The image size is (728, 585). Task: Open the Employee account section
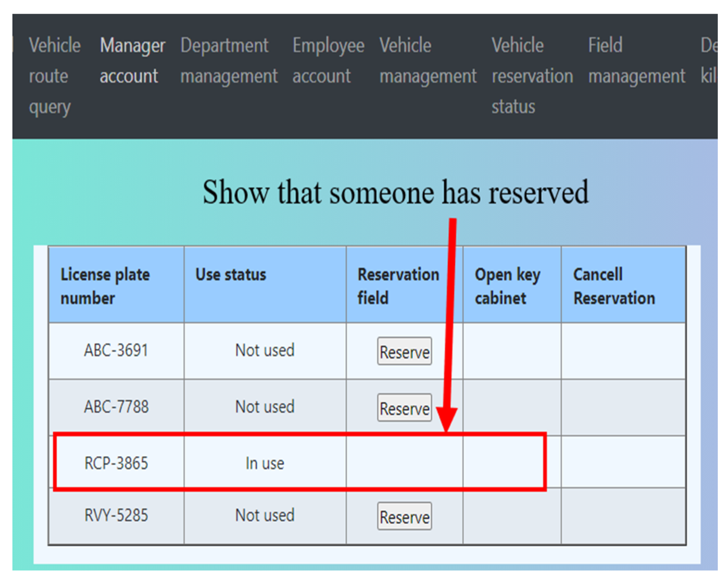pos(328,61)
